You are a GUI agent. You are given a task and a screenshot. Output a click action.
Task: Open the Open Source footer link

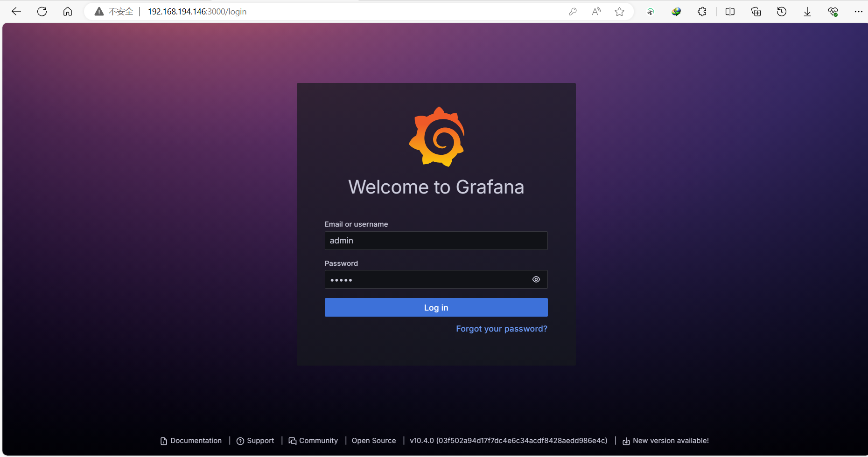pos(374,441)
